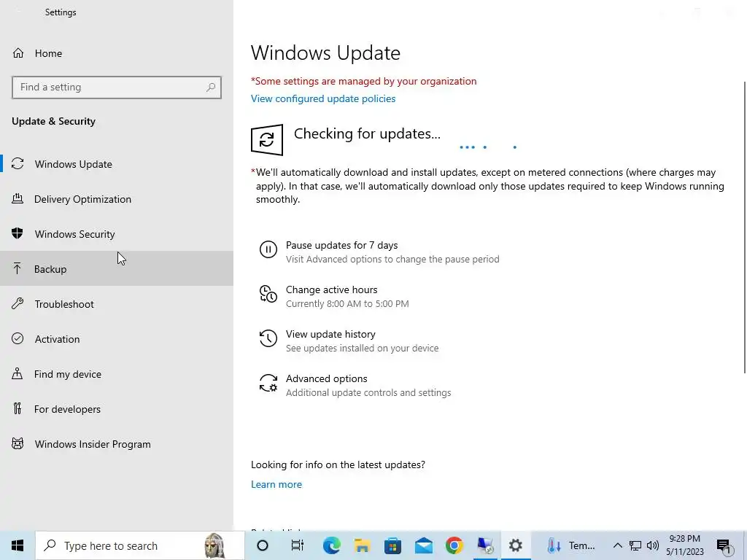Click the clock icon for active hours
747x560 pixels.
pyautogui.click(x=268, y=294)
